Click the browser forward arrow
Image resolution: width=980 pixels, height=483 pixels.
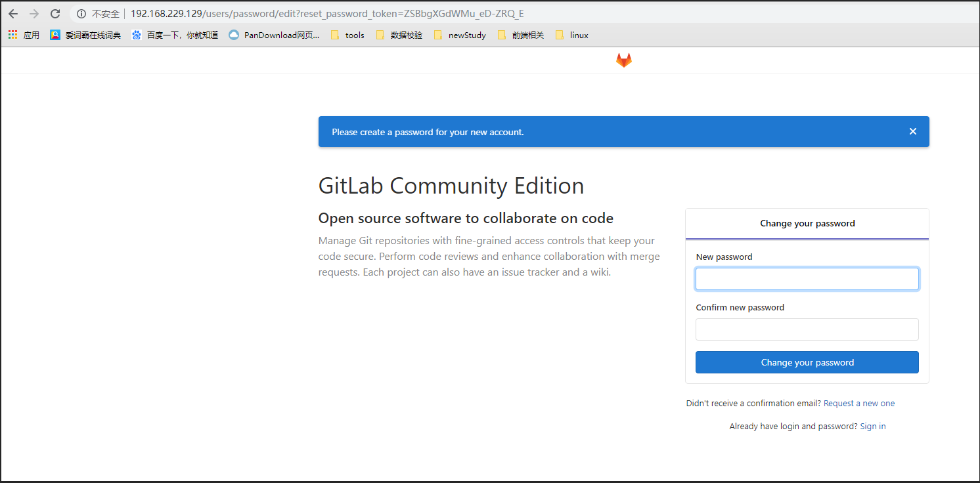(x=34, y=14)
